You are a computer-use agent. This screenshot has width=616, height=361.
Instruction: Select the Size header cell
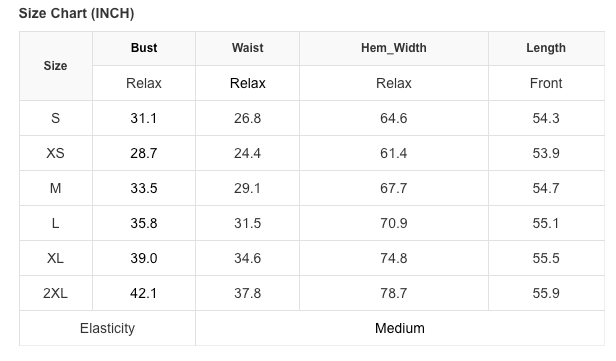coord(55,66)
